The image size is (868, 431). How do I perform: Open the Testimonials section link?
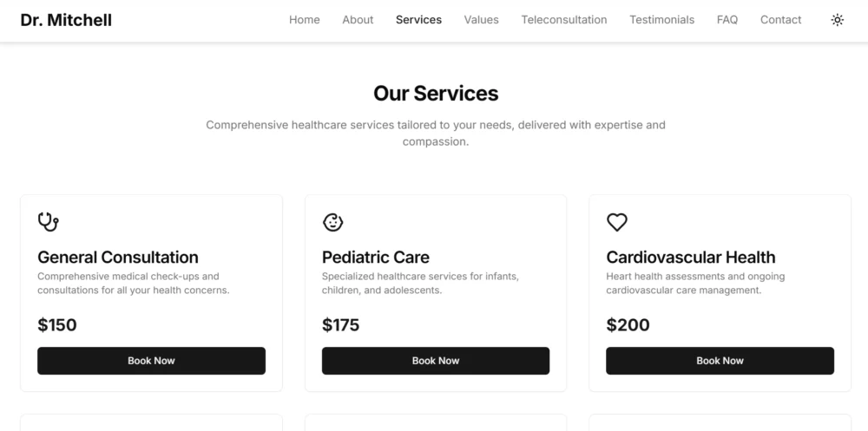click(661, 20)
